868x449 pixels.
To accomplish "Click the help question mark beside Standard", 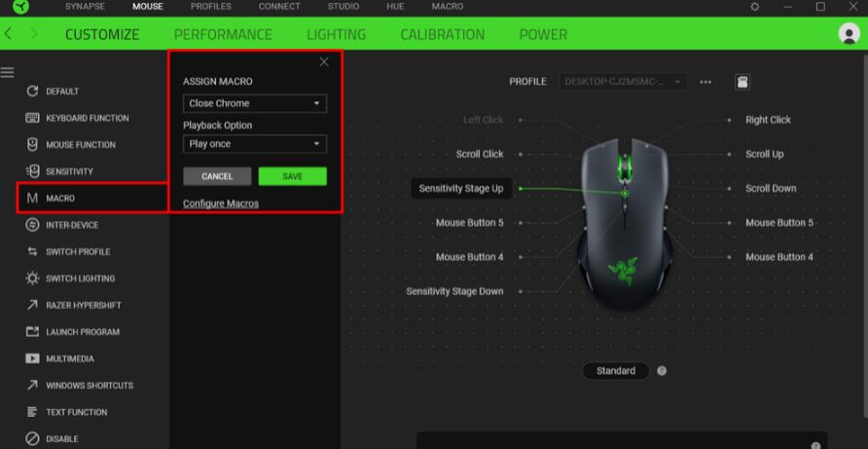I will [662, 371].
